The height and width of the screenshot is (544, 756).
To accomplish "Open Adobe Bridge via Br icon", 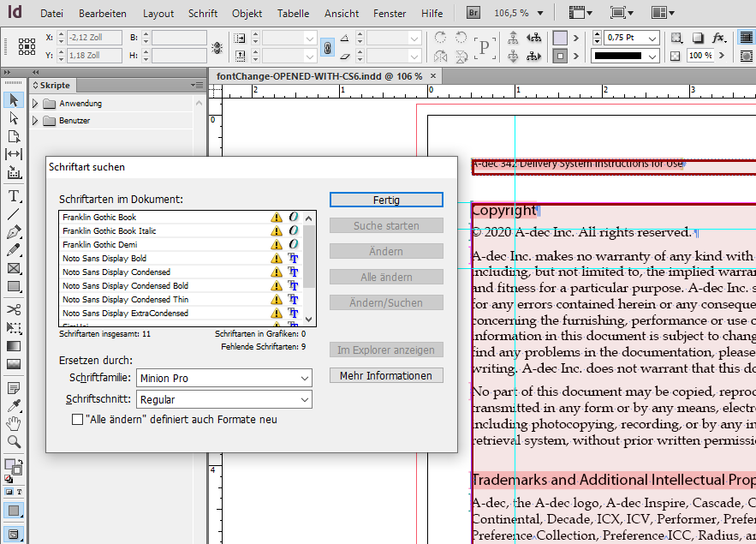I will [x=473, y=13].
